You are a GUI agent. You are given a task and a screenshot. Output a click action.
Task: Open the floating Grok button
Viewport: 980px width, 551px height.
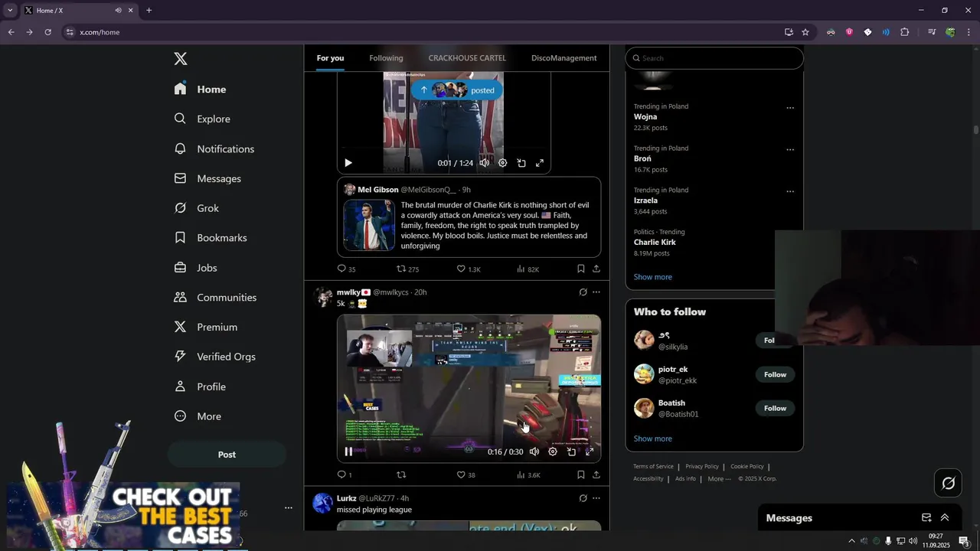pos(948,483)
